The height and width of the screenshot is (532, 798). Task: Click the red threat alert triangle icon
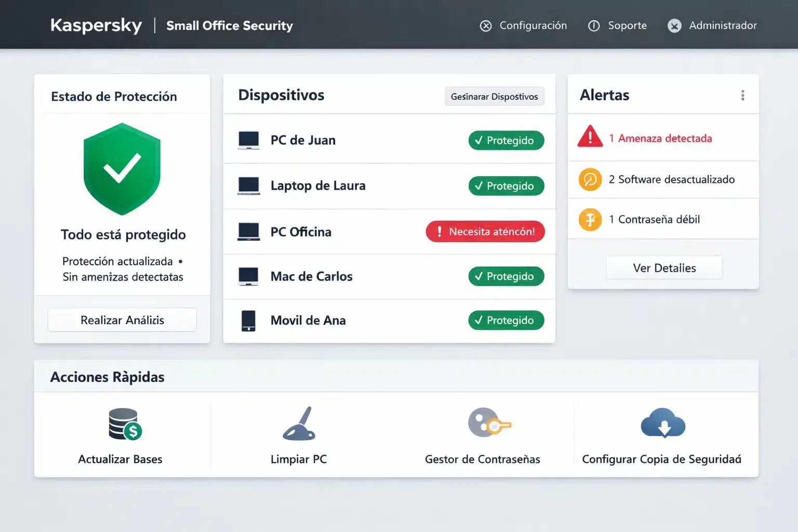590,137
